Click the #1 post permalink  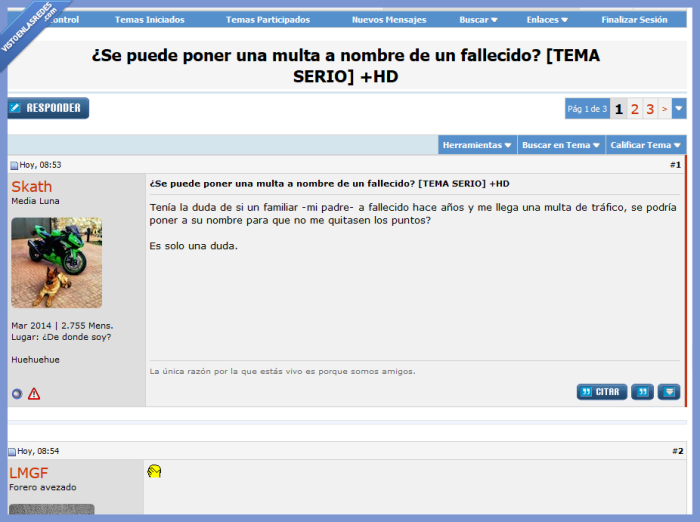coord(675,165)
